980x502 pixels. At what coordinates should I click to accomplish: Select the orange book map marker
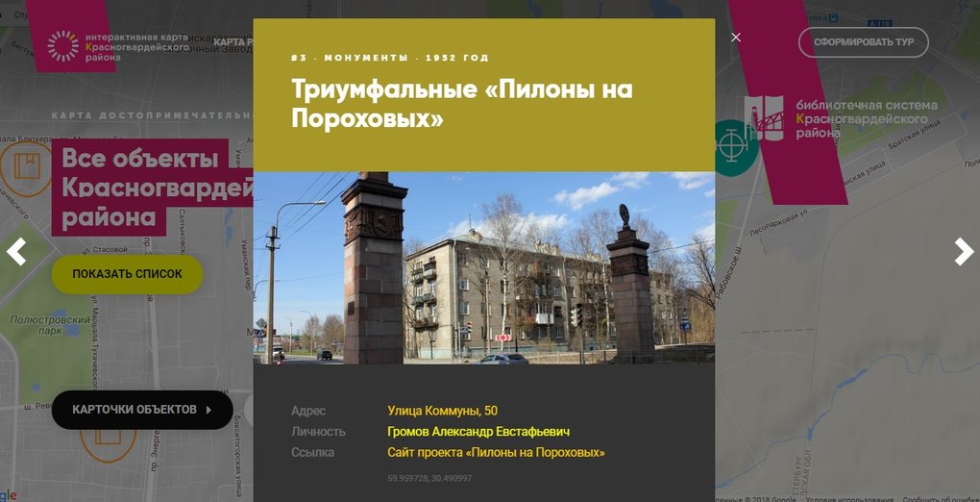[x=27, y=167]
